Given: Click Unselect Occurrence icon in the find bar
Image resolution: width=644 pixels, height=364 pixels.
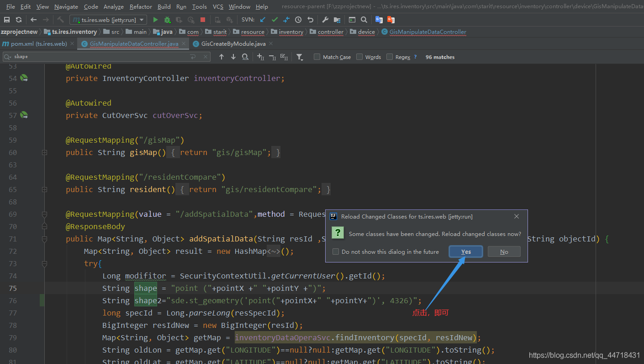Looking at the screenshot, I should (x=272, y=57).
